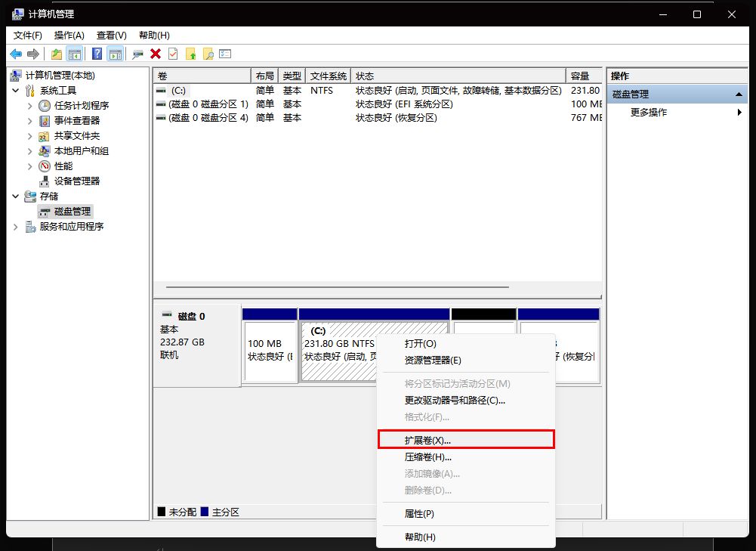The height and width of the screenshot is (551, 756).
Task: Collapse the 系统工具 tree node
Action: 15,90
